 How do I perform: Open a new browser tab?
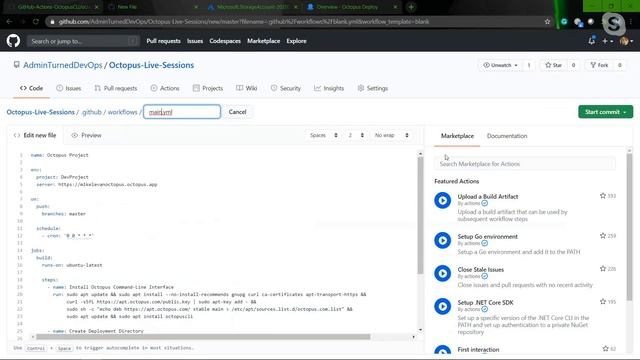pyautogui.click(x=411, y=7)
